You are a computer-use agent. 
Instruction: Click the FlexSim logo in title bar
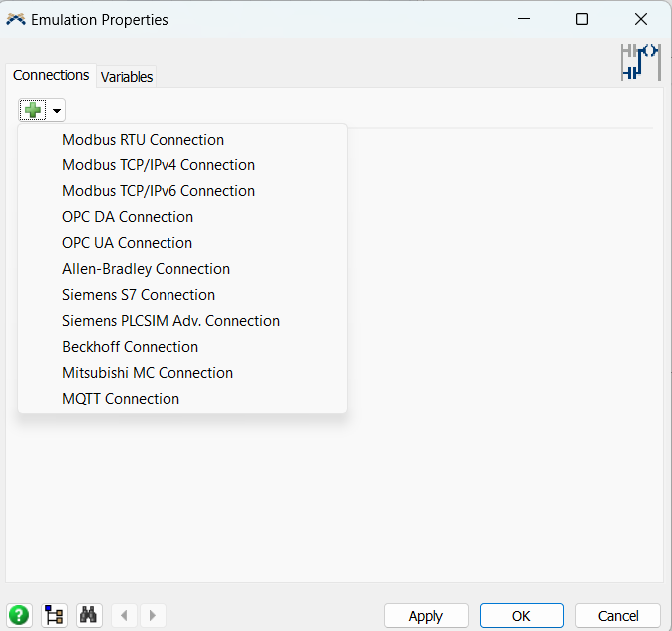tap(16, 19)
